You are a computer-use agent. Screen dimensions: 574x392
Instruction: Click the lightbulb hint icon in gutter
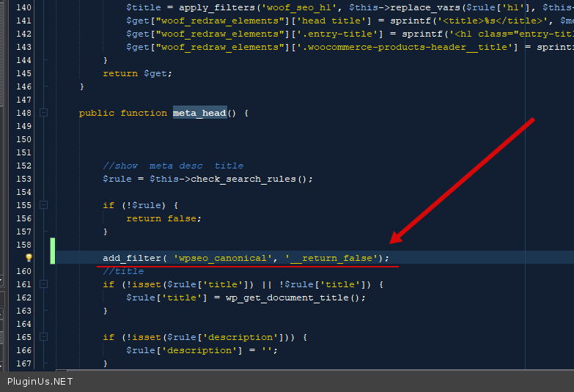click(29, 258)
